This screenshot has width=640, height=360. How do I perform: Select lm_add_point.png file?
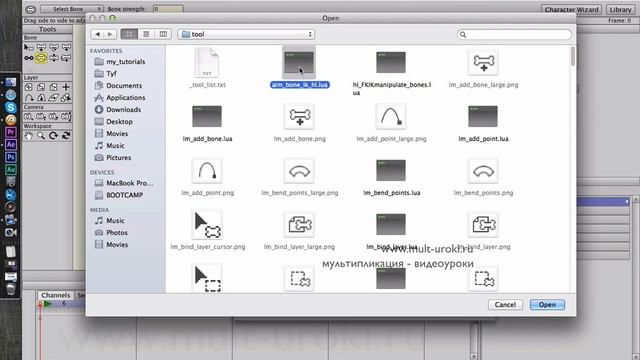207,176
